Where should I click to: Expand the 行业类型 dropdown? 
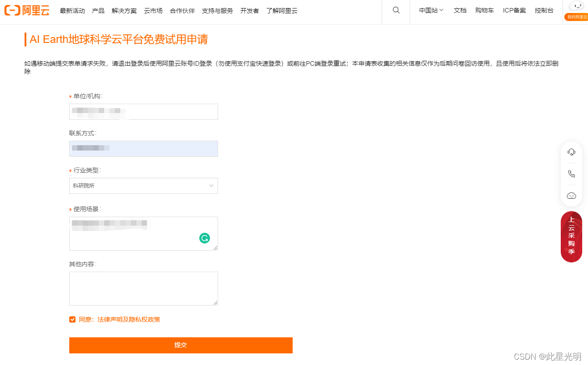(x=143, y=186)
